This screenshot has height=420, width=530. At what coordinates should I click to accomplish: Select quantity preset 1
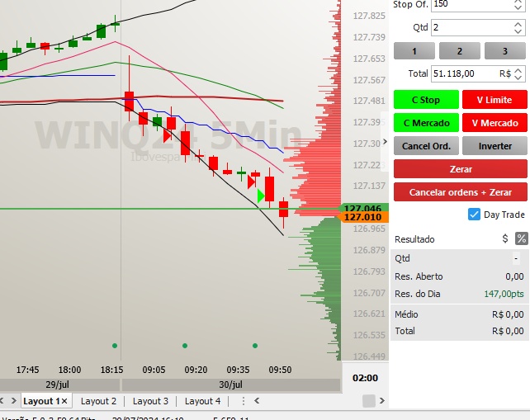[x=414, y=51]
